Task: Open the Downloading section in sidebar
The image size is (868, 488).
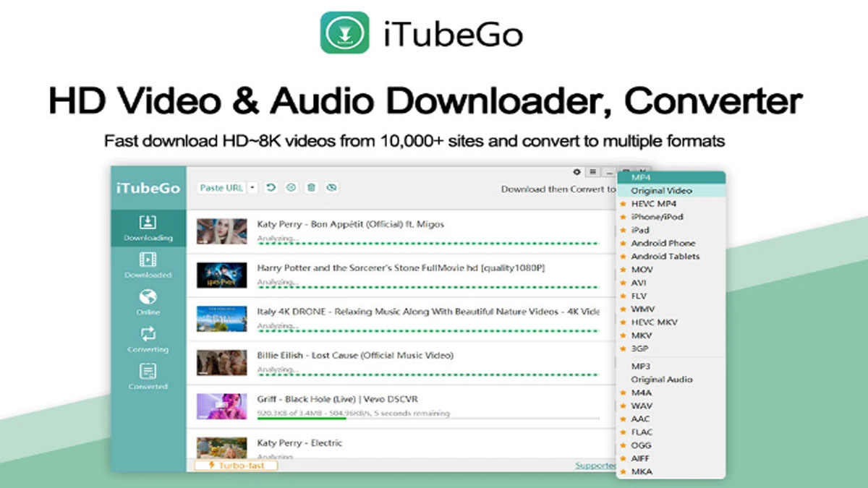Action: click(148, 228)
